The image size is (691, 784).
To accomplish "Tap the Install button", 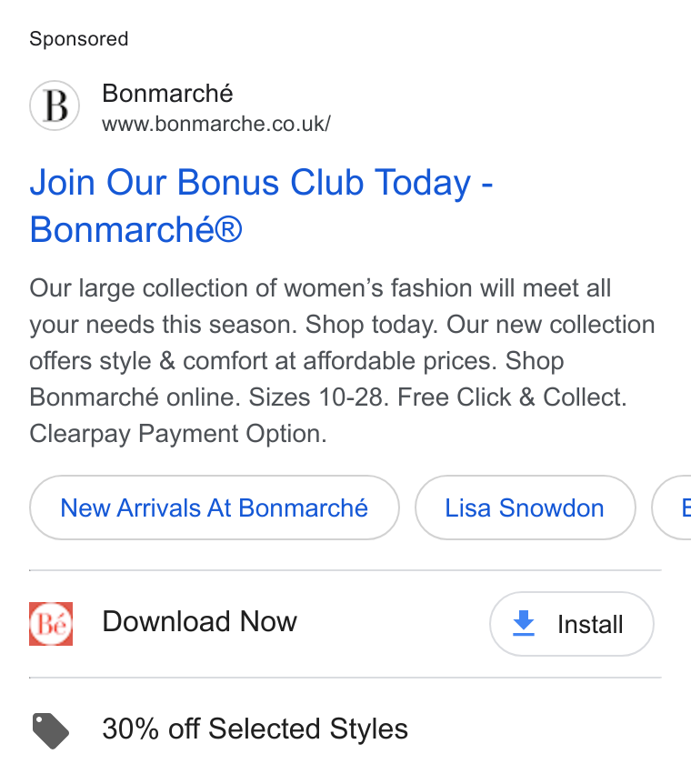I will pos(572,624).
